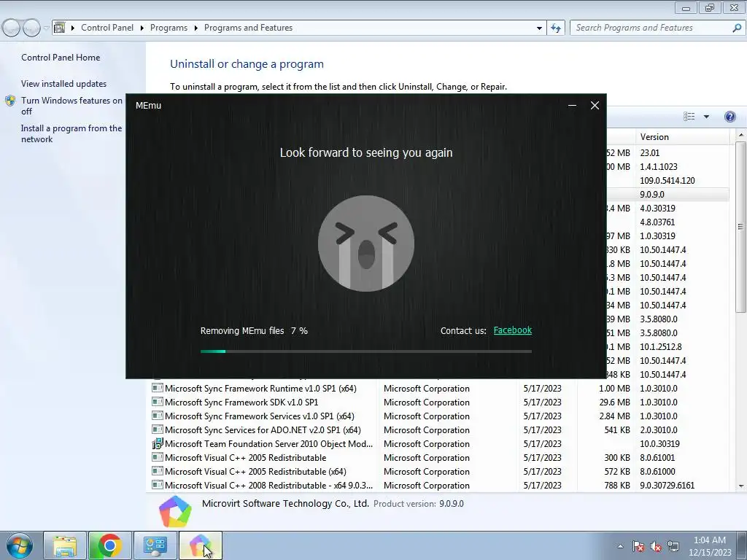The width and height of the screenshot is (747, 560).
Task: Click version 109.0.5414.120 cell
Action: [667, 181]
